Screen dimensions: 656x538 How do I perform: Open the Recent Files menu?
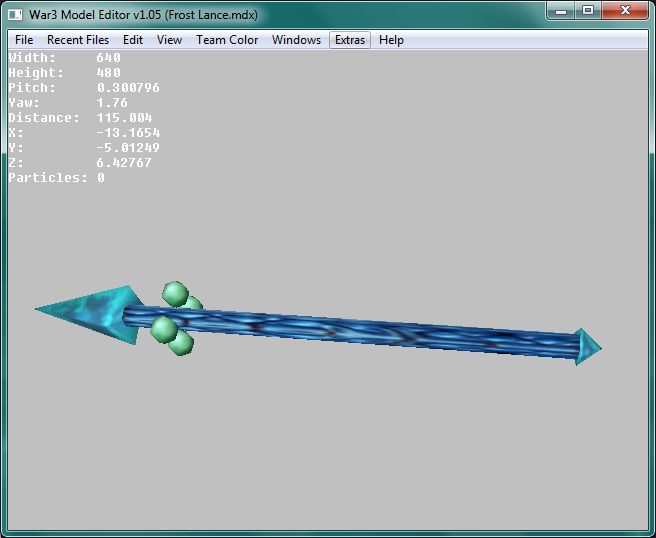[78, 40]
